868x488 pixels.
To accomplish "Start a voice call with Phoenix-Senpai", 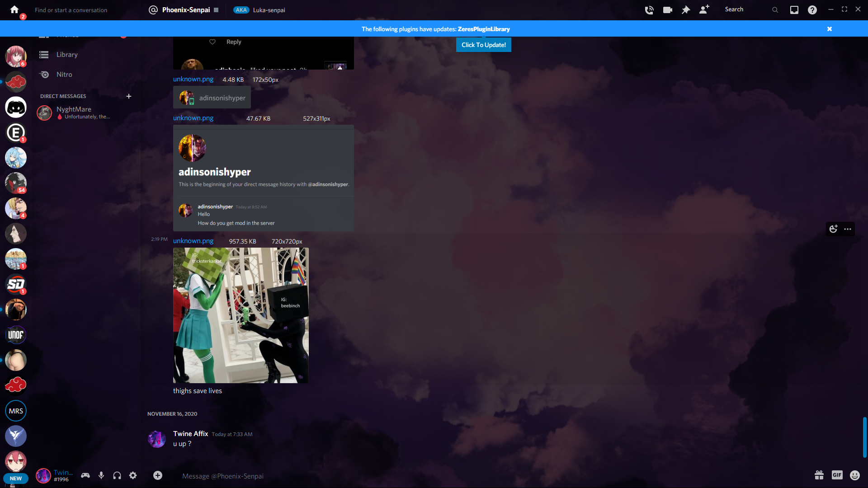I will click(x=649, y=9).
